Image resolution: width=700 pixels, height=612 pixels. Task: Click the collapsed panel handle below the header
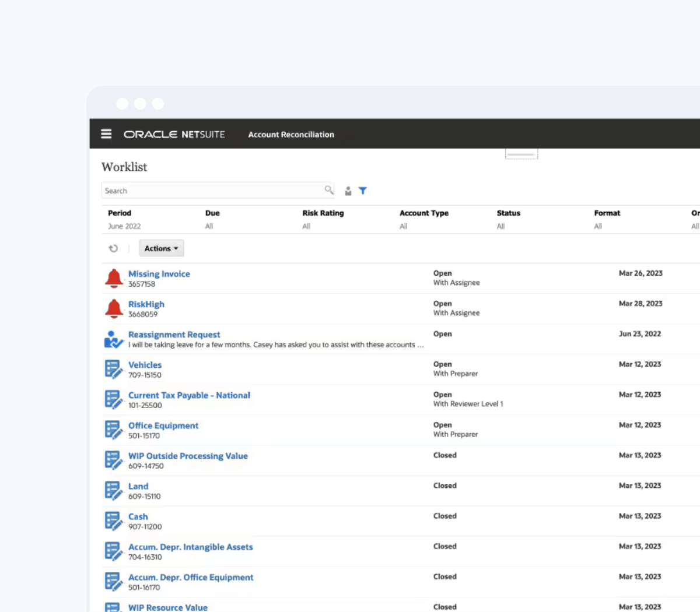[x=521, y=154]
